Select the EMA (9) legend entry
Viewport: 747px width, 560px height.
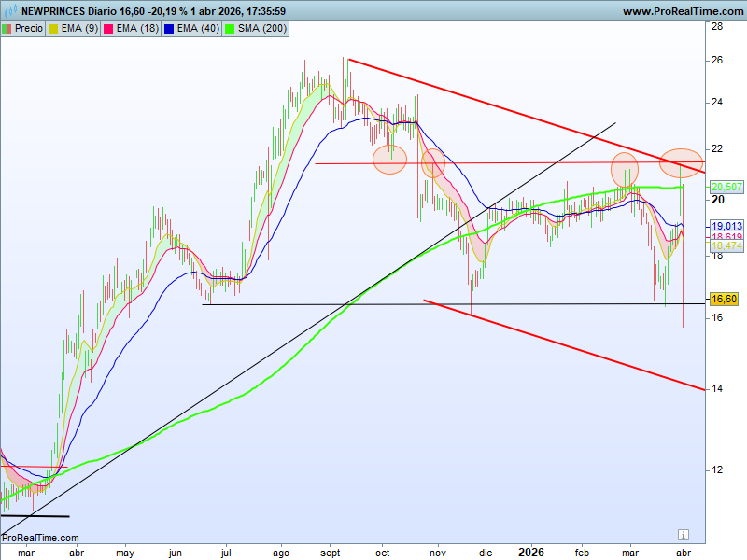[73, 29]
